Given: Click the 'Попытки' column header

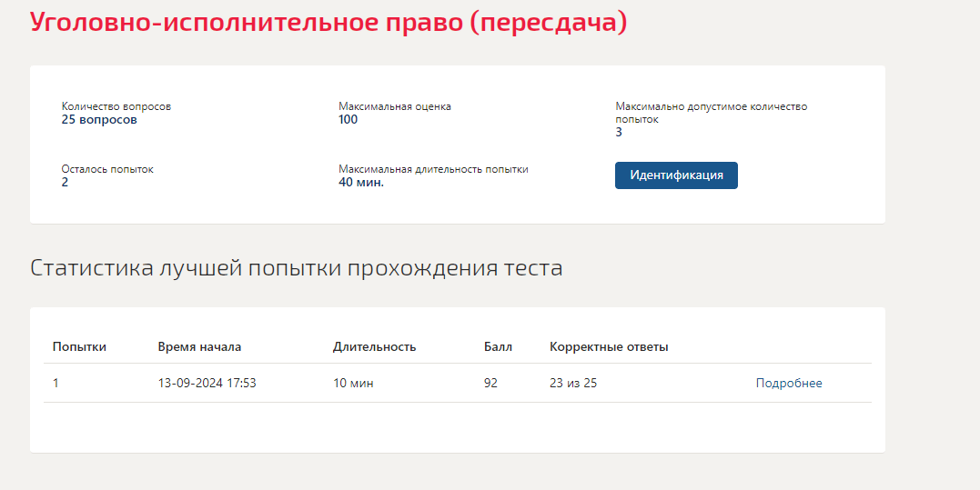Looking at the screenshot, I should [79, 347].
